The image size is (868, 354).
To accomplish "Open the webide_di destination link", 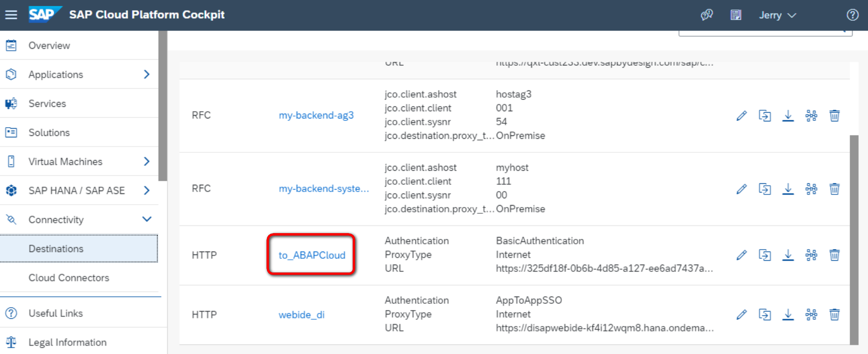I will (301, 315).
